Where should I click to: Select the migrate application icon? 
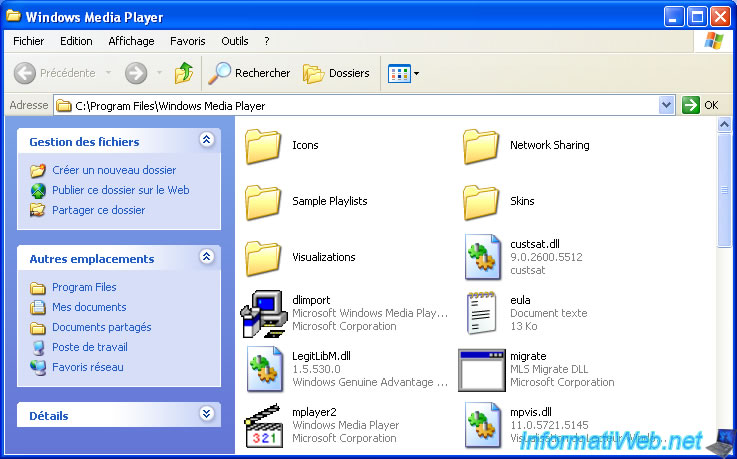click(x=481, y=370)
